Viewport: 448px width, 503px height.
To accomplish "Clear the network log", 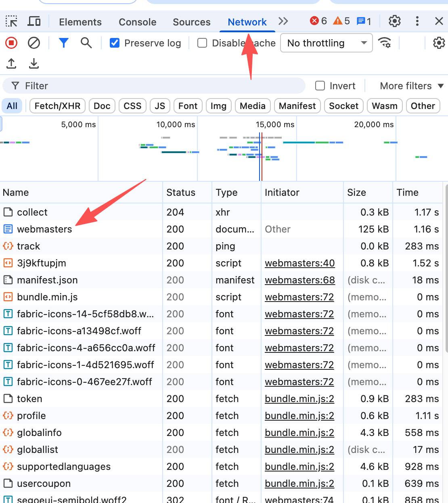I will pyautogui.click(x=34, y=43).
